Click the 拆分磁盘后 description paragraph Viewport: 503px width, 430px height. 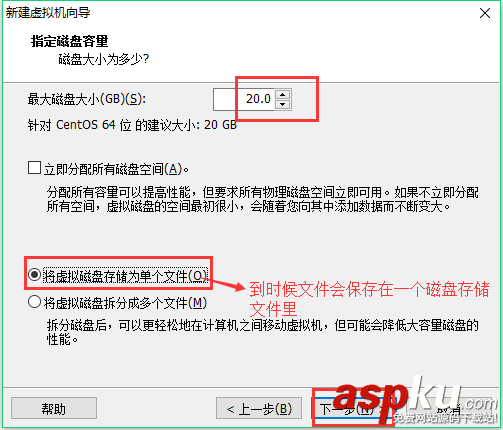[263, 332]
